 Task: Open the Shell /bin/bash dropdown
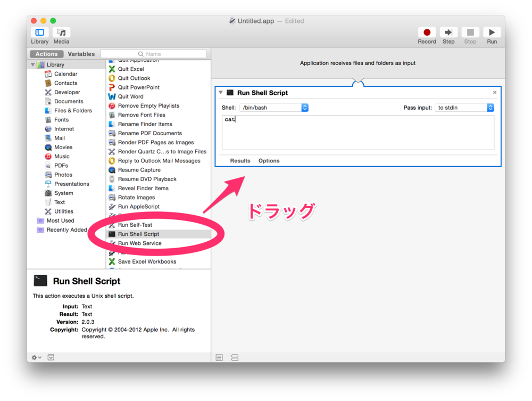pos(274,108)
